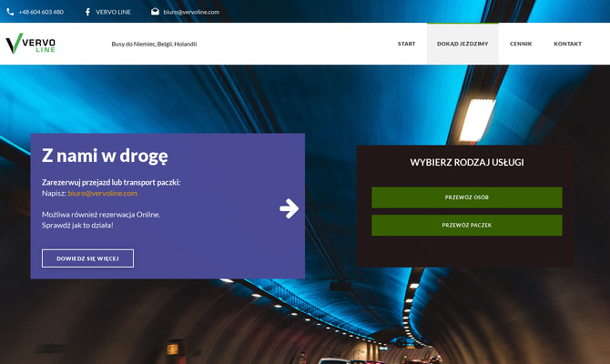Click the DOWIEDZ SIĘ WIĘCEJ button
610x364 pixels.
coord(87,258)
